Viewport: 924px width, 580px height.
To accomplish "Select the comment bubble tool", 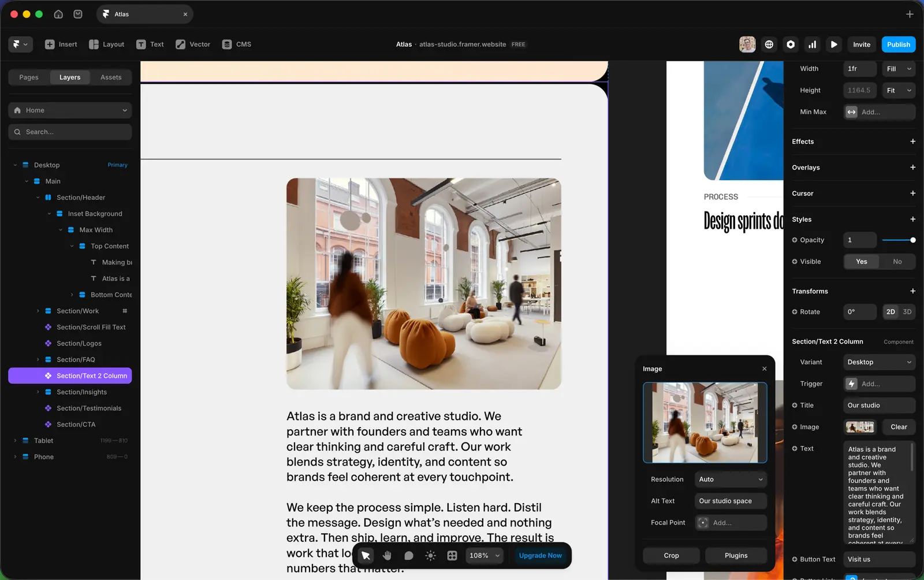I will pos(409,556).
